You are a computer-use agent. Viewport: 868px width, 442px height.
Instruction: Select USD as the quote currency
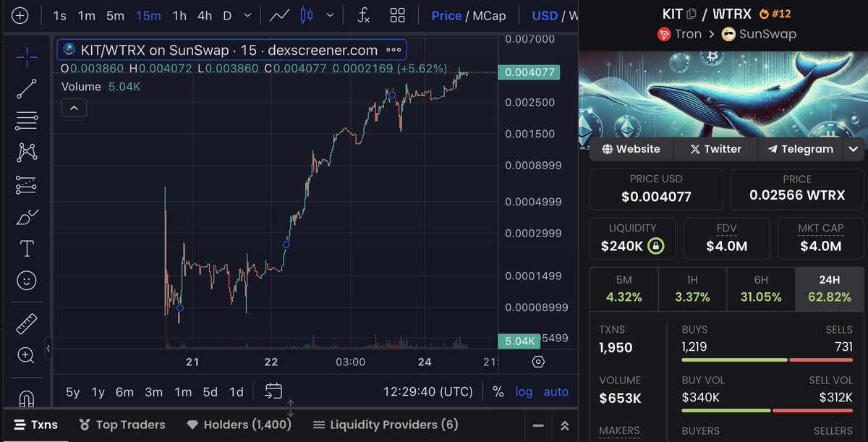545,15
